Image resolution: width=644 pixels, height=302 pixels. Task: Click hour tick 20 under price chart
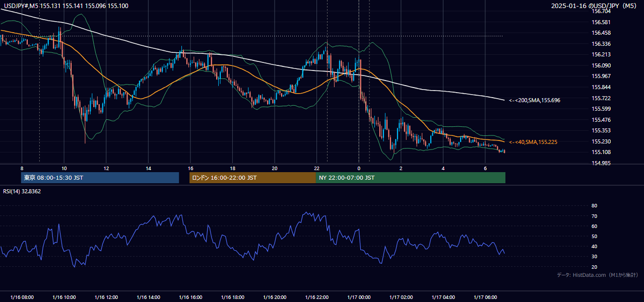pyautogui.click(x=275, y=168)
